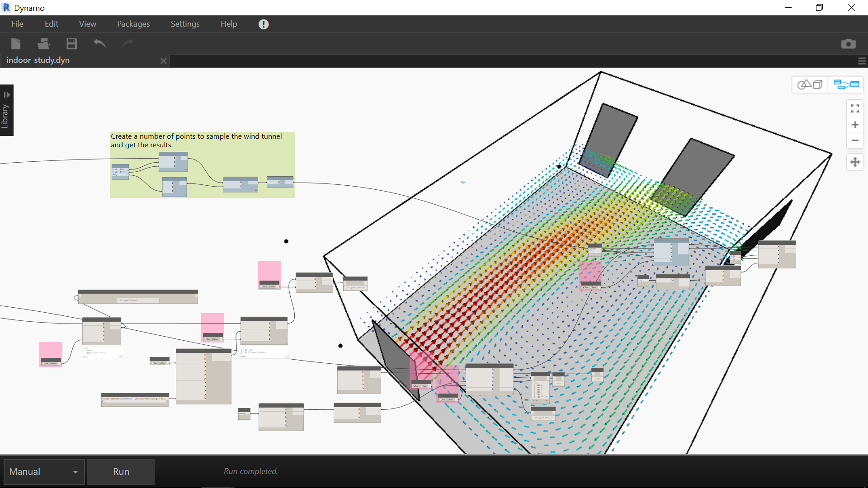This screenshot has width=868, height=488.
Task: Click the Run button
Action: [x=121, y=472]
